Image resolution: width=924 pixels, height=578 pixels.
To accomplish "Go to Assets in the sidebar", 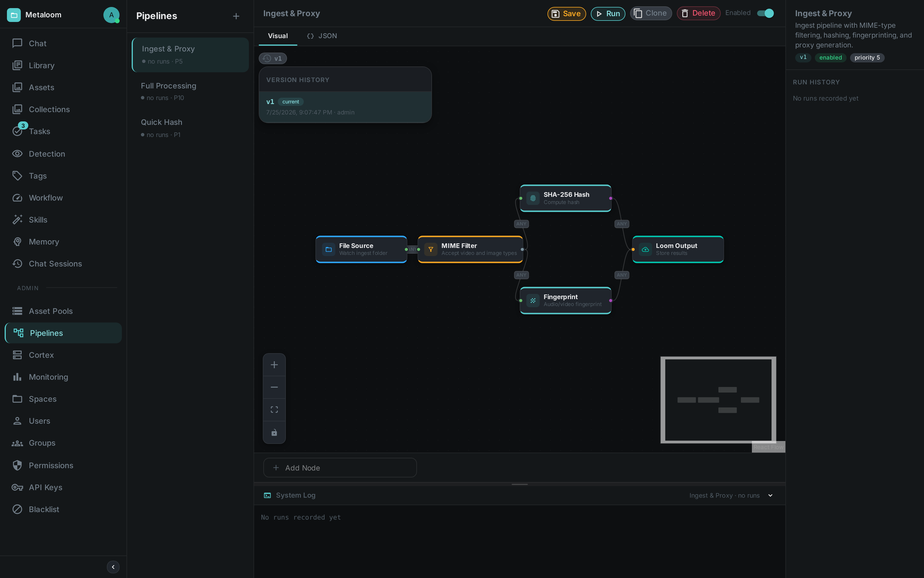I will pyautogui.click(x=63, y=88).
